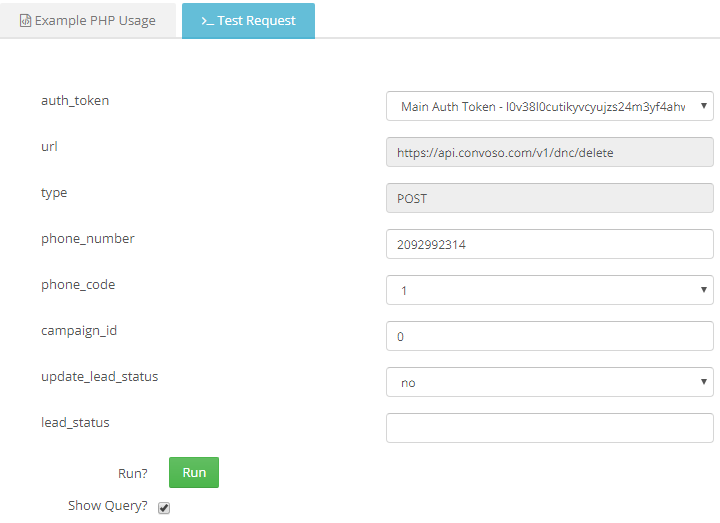Click the green Run button

194,472
